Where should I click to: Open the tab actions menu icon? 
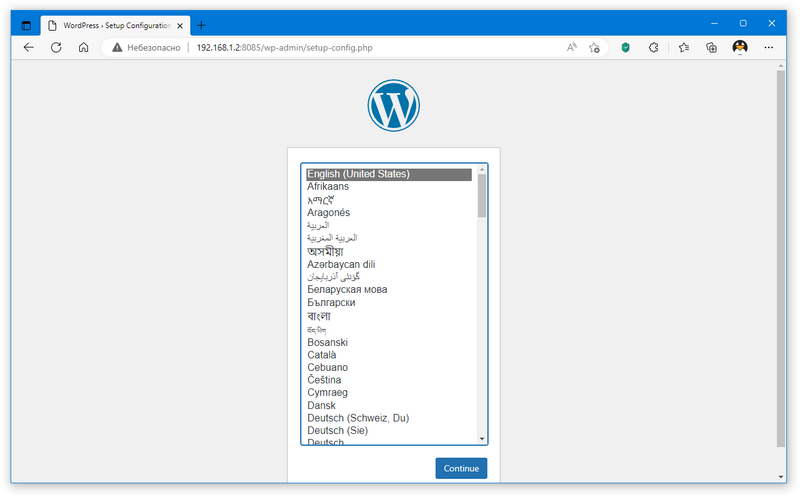point(27,25)
